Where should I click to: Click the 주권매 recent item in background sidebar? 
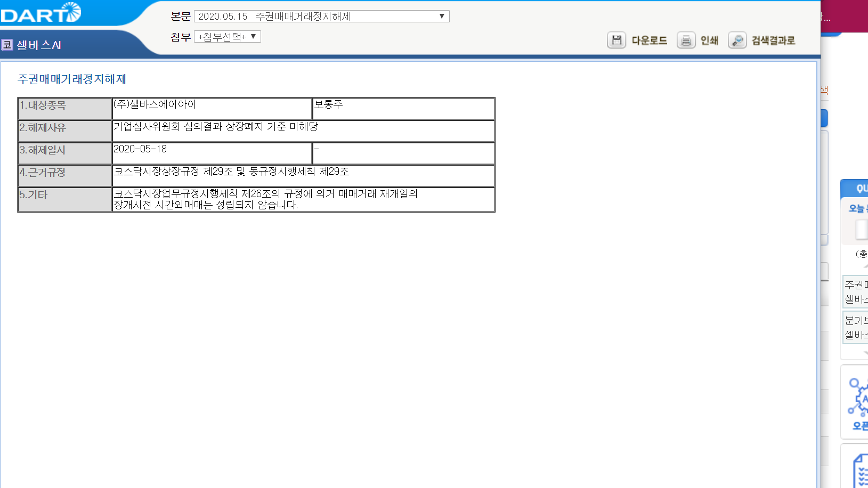856,291
